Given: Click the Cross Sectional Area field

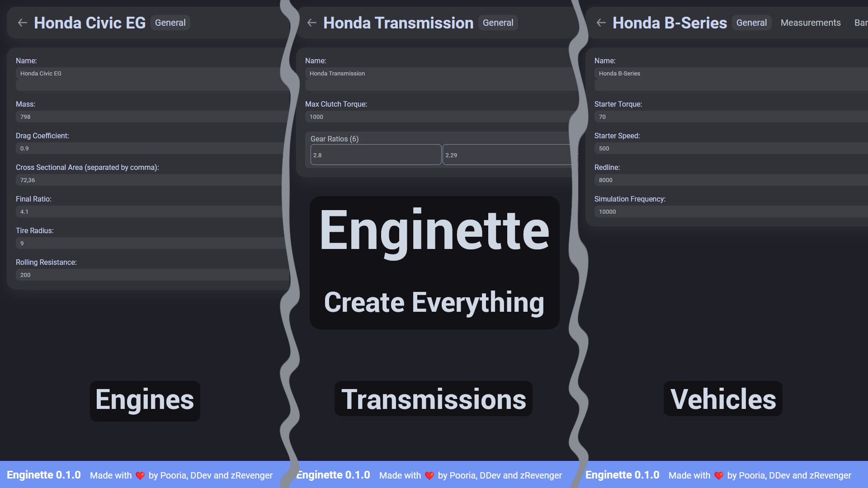Looking at the screenshot, I should [149, 180].
